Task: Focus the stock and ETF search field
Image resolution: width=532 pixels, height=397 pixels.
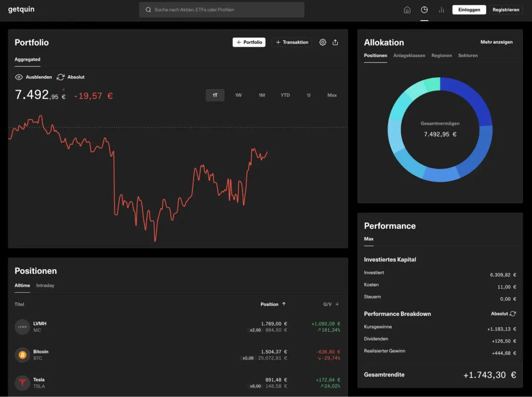Action: [x=222, y=10]
